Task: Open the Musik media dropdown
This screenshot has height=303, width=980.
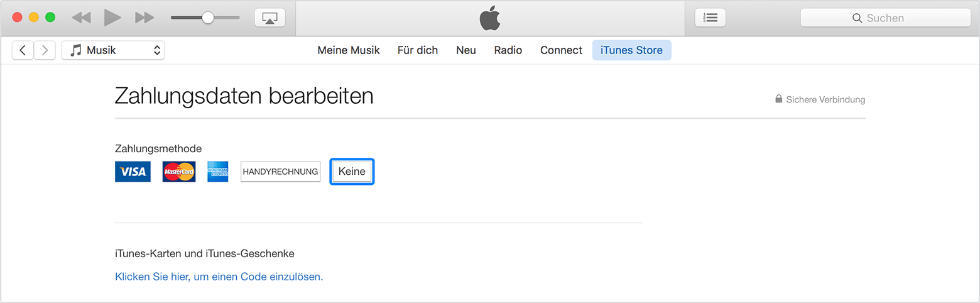Action: pos(113,50)
